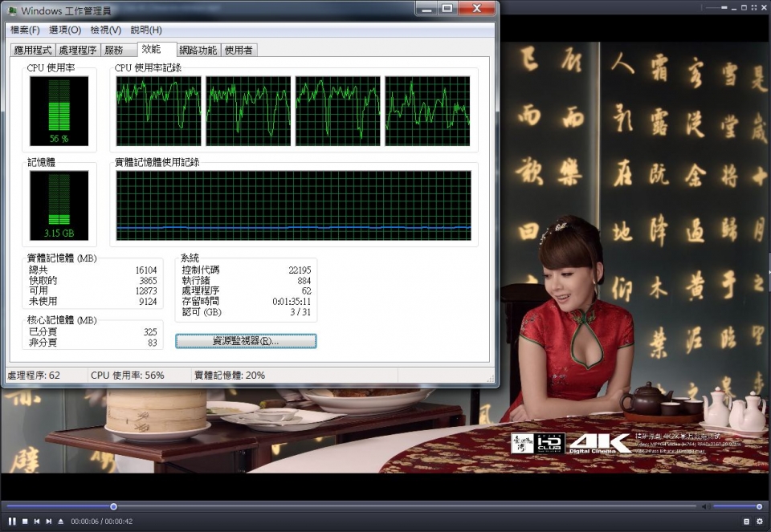Image resolution: width=771 pixels, height=532 pixels.
Task: Skip to the previous media file
Action: tap(36, 521)
